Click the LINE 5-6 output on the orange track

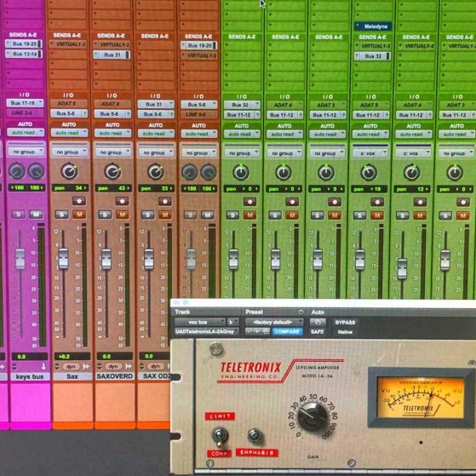[199, 114]
